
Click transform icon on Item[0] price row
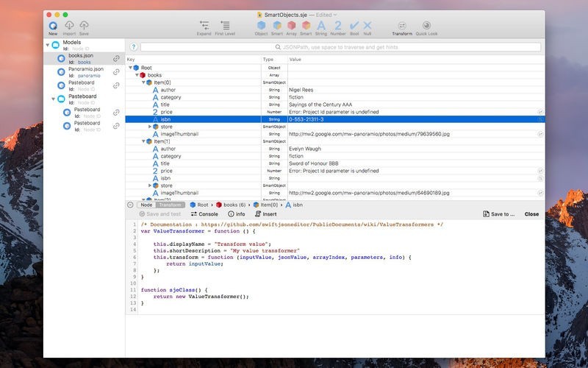540,112
